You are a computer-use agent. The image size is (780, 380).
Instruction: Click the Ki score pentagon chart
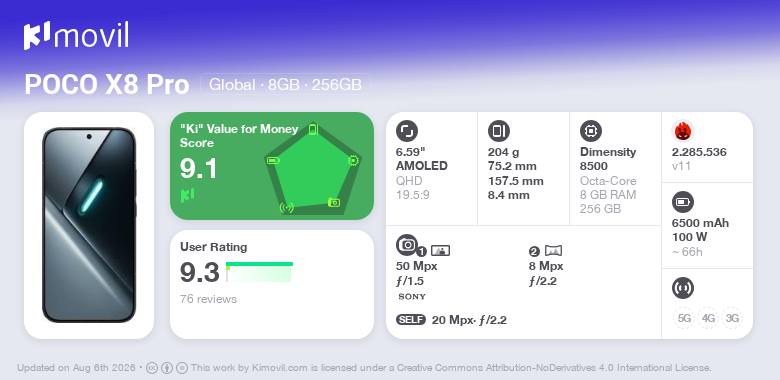coord(312,168)
